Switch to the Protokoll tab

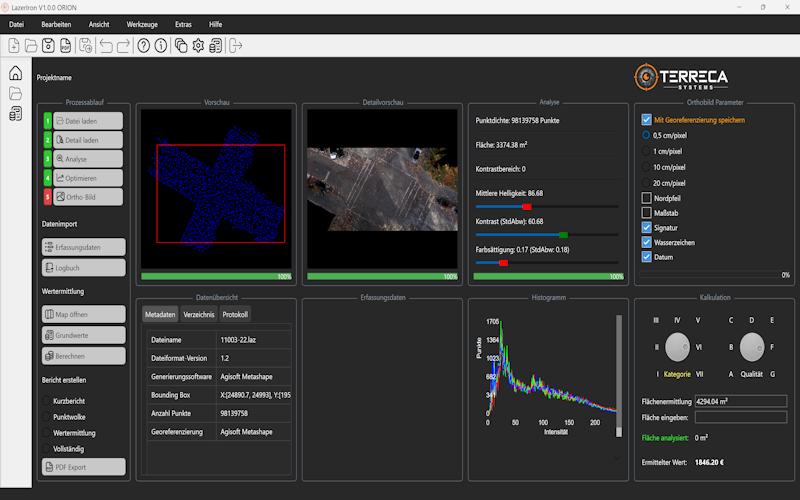pos(235,315)
